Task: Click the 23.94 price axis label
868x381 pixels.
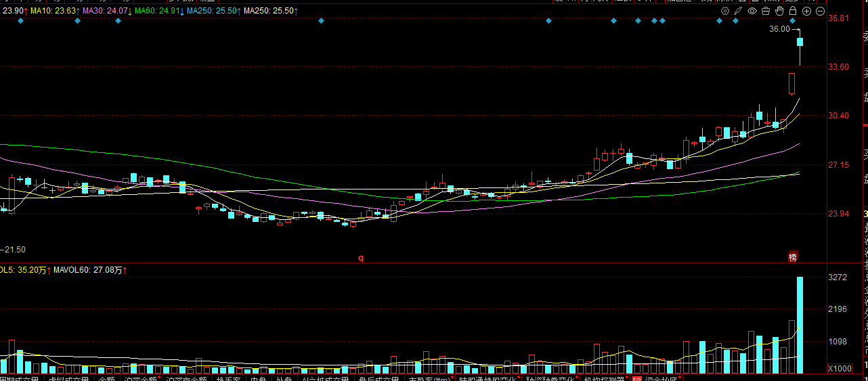Action: (839, 214)
